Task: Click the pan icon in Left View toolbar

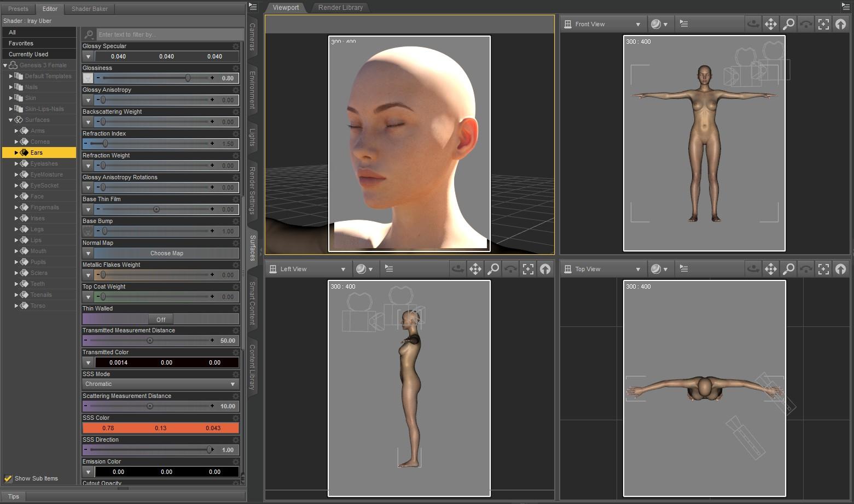Action: (x=475, y=269)
